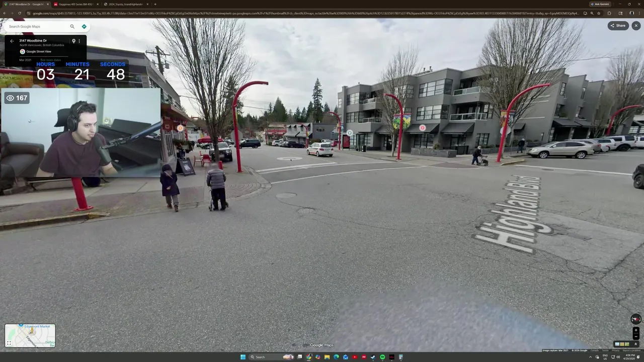Click the search magnifier in Google Maps box
This screenshot has height=362, width=644.
point(72,27)
